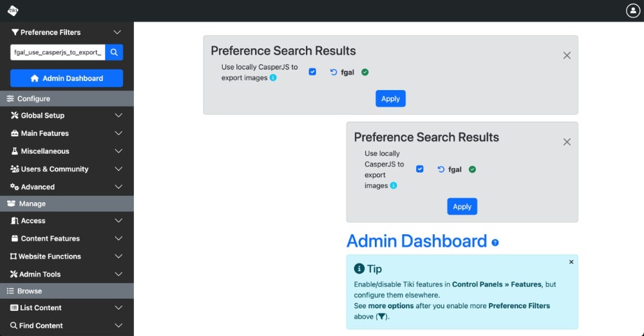The width and height of the screenshot is (644, 336).
Task: Reset fgal preference in lower results panel
Action: [440, 169]
